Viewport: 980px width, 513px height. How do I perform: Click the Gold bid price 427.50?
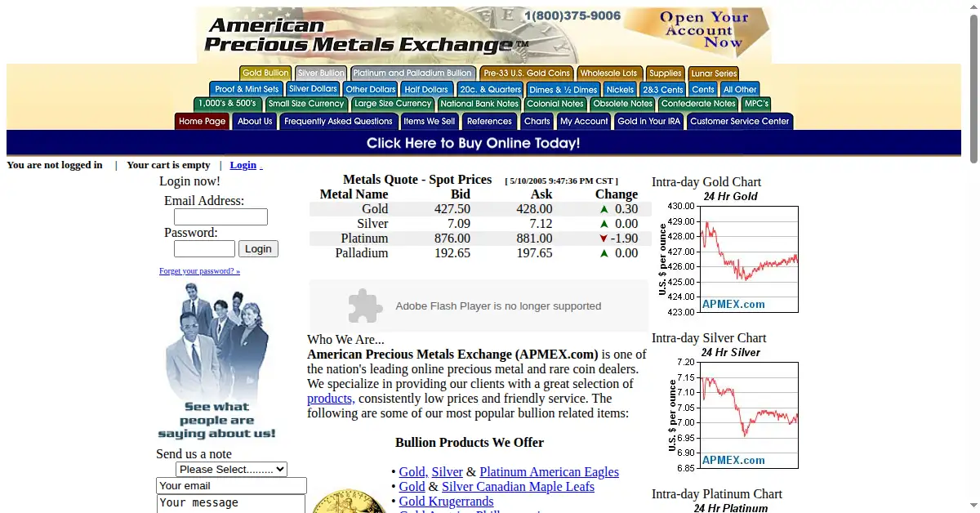(x=452, y=209)
